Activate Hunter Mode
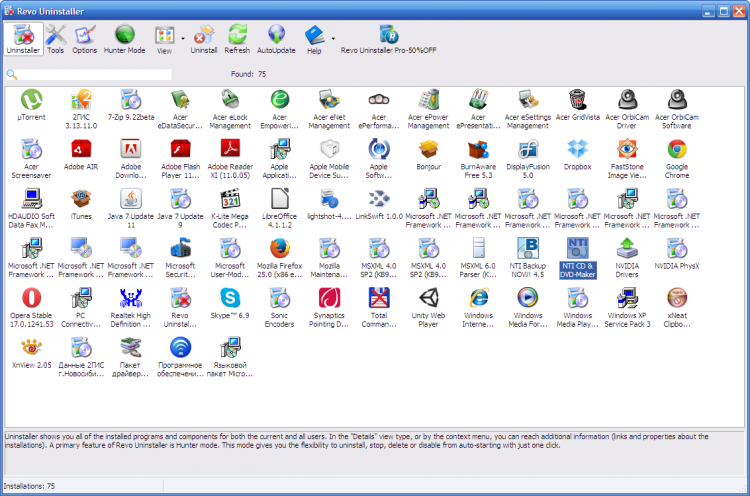 pos(124,39)
